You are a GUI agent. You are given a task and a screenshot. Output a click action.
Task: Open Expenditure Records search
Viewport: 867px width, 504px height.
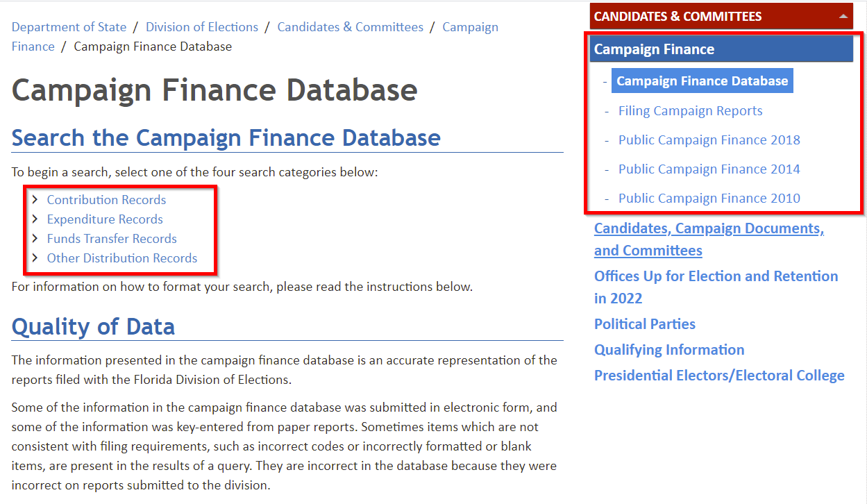pos(105,219)
